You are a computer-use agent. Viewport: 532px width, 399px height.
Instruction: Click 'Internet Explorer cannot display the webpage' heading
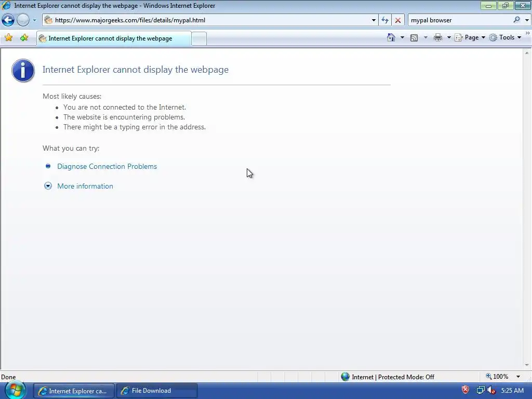(136, 70)
